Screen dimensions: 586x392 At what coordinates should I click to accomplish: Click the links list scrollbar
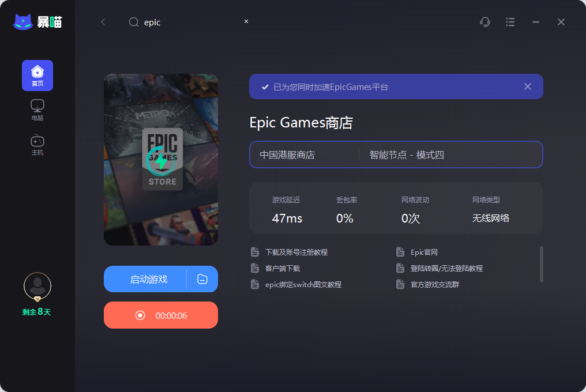point(542,264)
